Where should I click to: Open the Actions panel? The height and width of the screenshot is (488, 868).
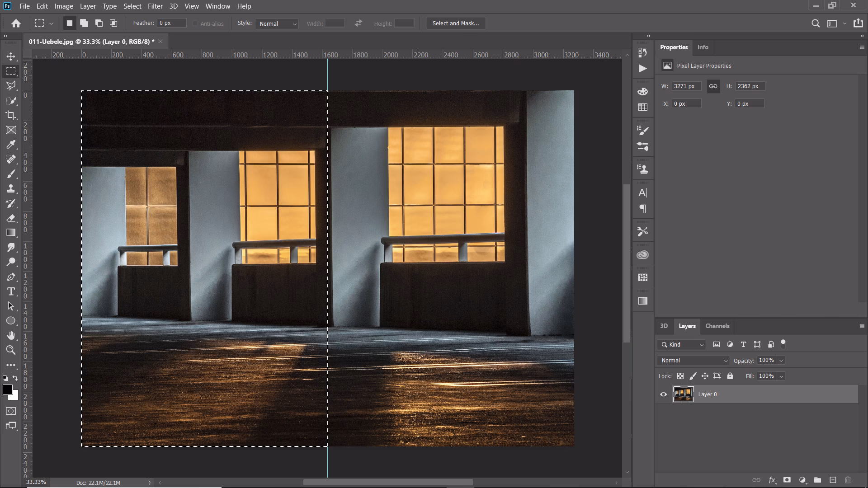(642, 68)
